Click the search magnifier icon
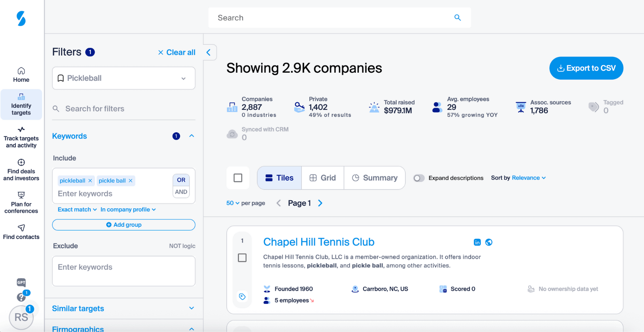 pyautogui.click(x=457, y=18)
